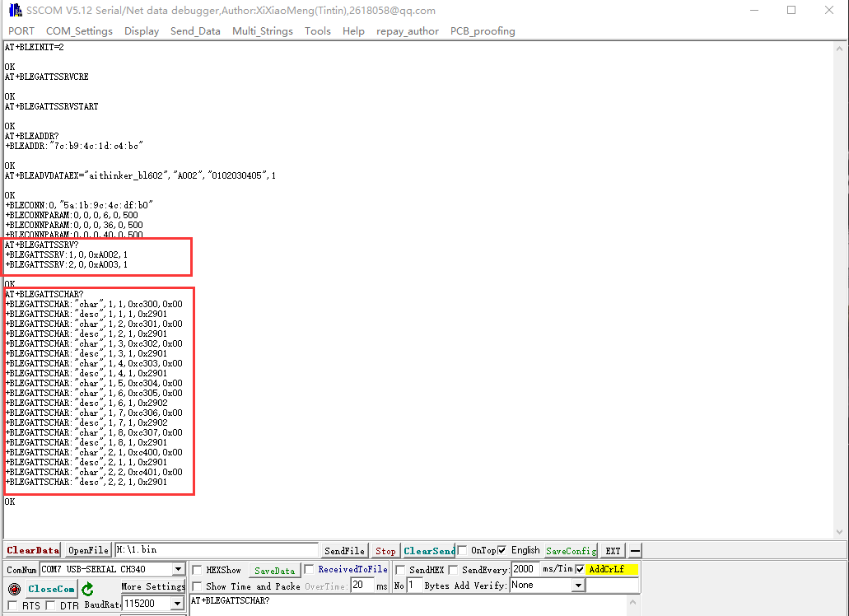Click the ClearData button

(32, 550)
